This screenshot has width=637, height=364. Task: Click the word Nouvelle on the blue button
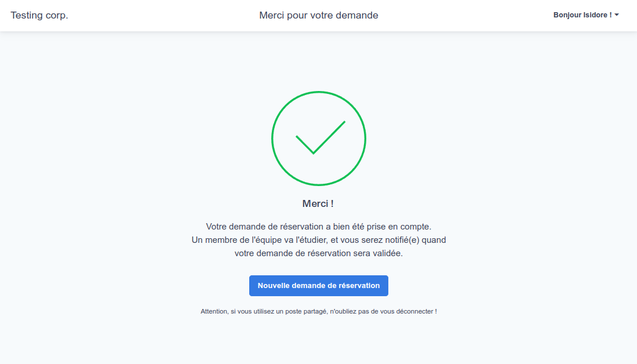[274, 286]
